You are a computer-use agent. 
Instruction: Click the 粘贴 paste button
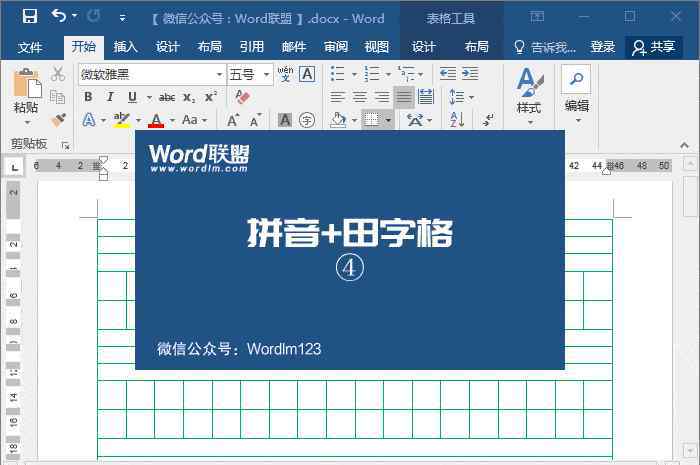pos(26,91)
